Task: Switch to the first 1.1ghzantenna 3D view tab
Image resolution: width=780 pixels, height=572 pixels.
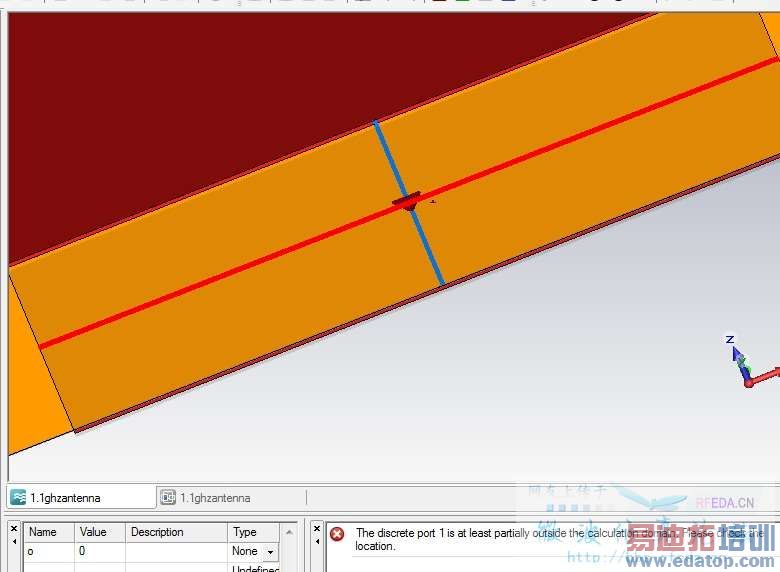Action: pyautogui.click(x=80, y=497)
